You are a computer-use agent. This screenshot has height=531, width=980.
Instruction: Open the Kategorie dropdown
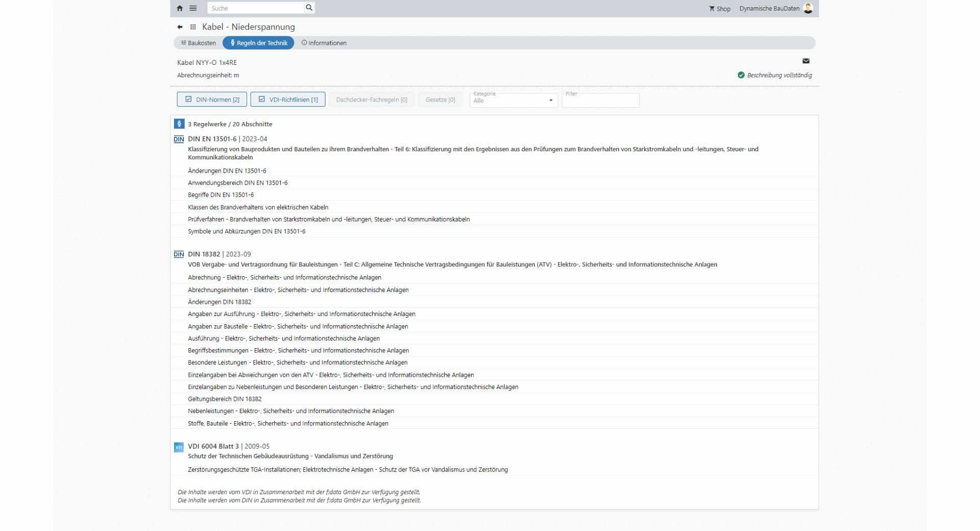pos(513,101)
